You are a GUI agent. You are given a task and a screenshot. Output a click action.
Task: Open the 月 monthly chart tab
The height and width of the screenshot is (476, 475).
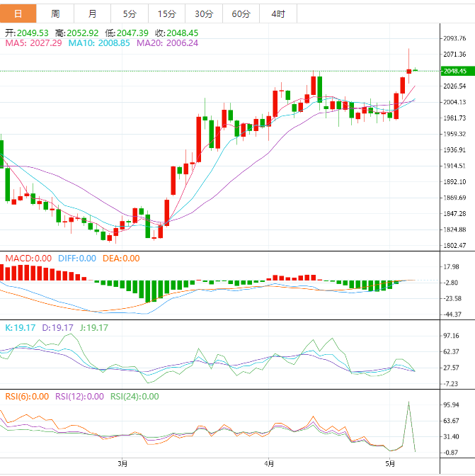[x=93, y=13]
